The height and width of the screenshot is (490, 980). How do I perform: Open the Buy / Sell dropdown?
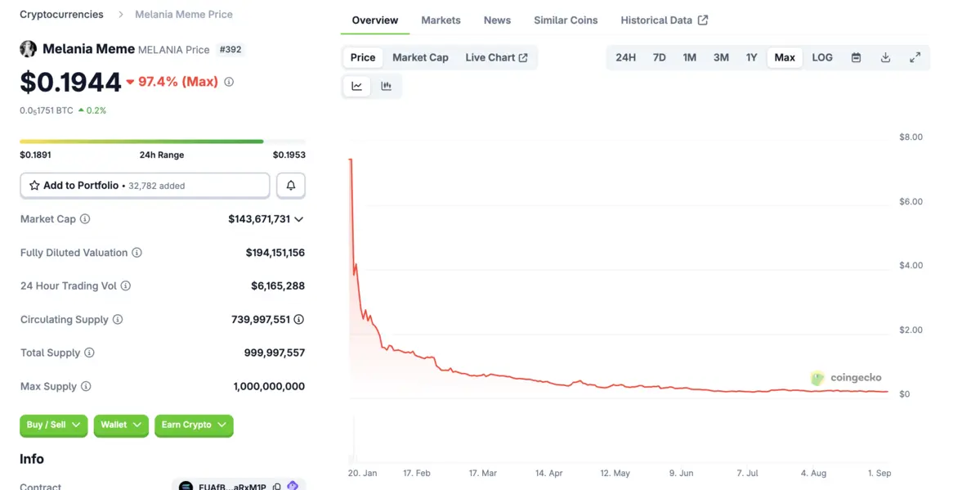point(53,425)
